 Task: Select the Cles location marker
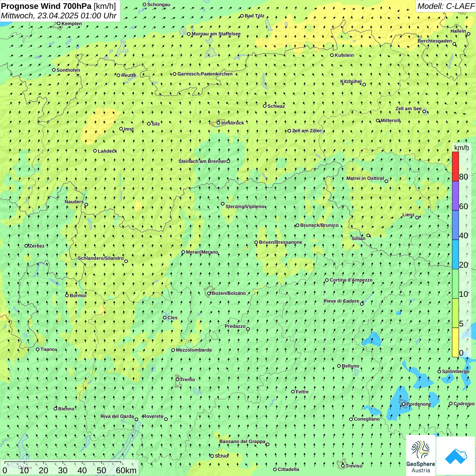[165, 318]
